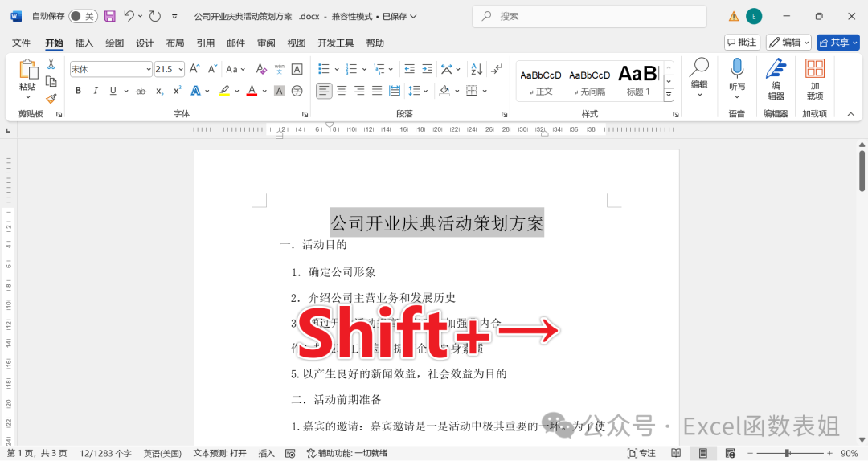Click the Copy icon in clipboard group

coord(51,81)
